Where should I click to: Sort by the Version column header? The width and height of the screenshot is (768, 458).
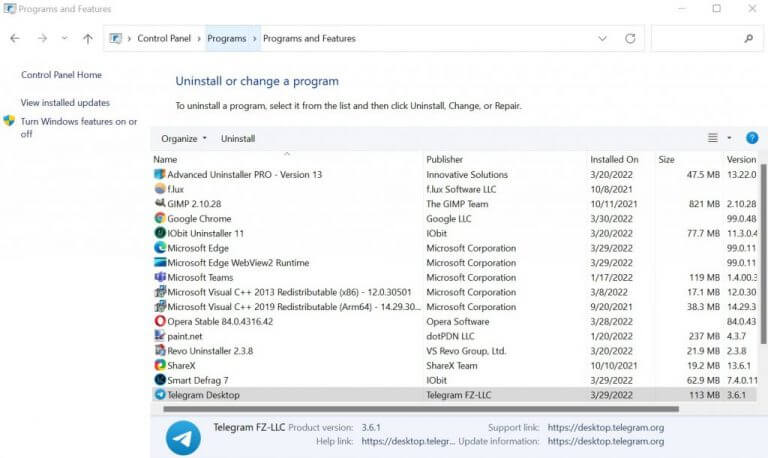click(x=741, y=159)
